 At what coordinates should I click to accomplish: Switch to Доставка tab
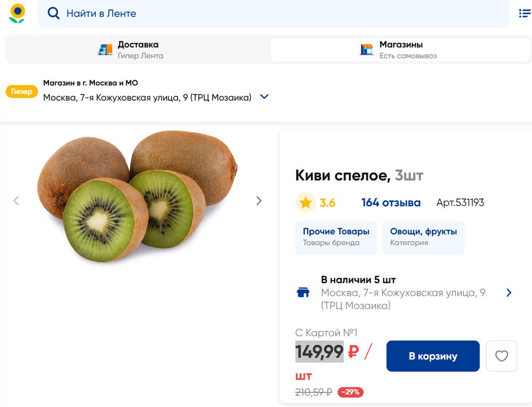coord(138,50)
